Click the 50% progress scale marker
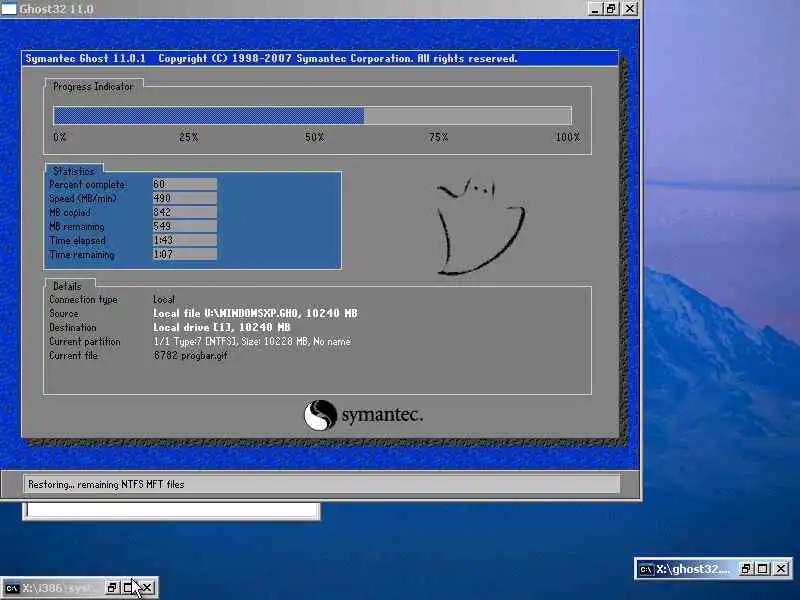Viewport: 800px width, 600px height. (x=315, y=137)
